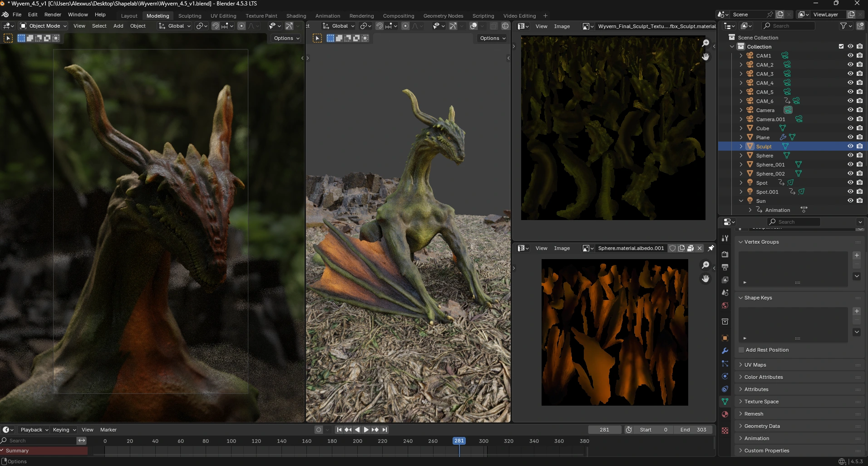The width and height of the screenshot is (868, 466).
Task: Expand the viewport Options panel
Action: (286, 38)
